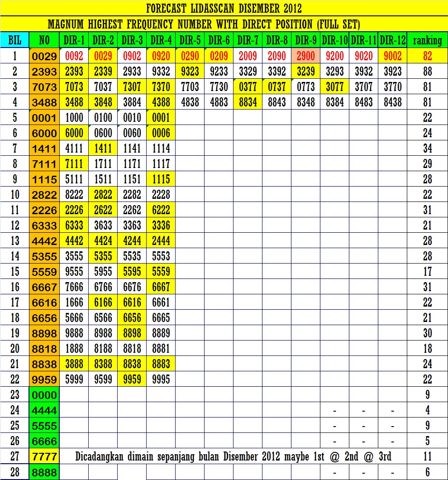Select the green NO cell 0000
Viewport: 448px width, 480px height.
(44, 394)
